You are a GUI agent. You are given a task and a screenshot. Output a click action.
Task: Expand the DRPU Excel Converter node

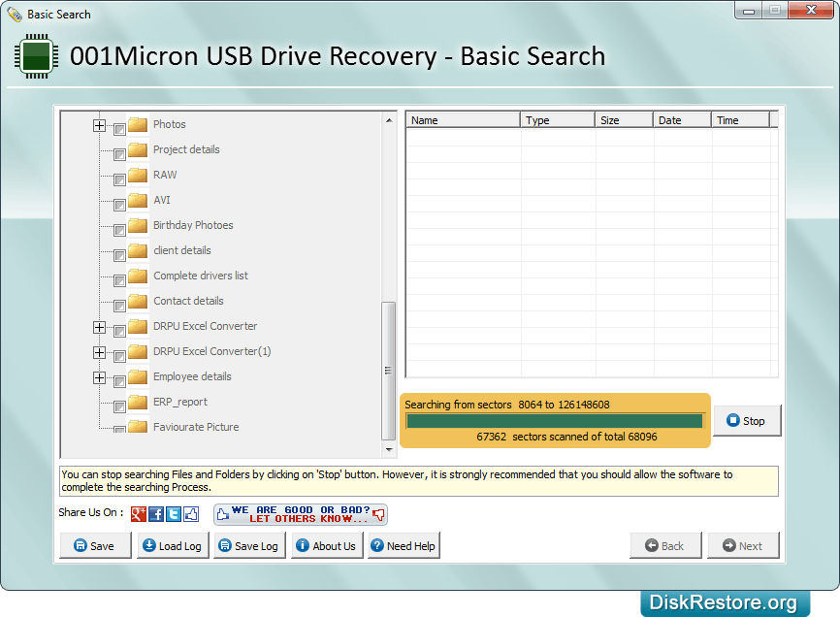(x=99, y=327)
